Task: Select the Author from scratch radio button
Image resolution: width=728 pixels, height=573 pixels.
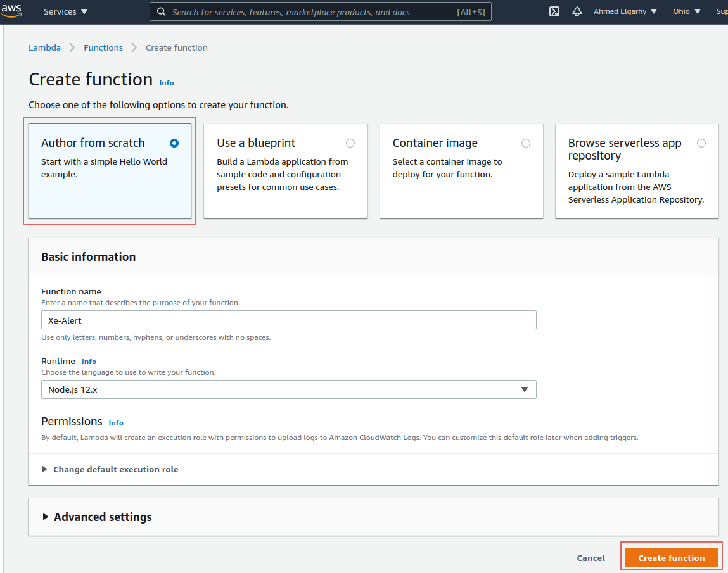Action: pos(174,143)
